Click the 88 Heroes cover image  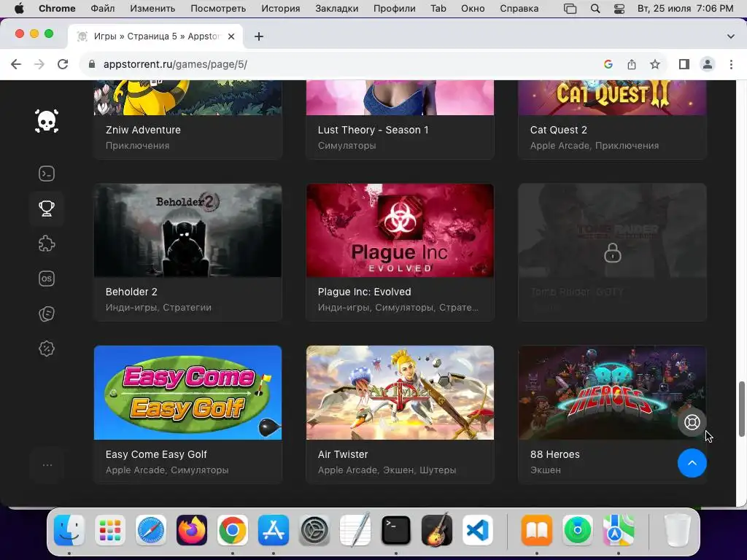point(612,392)
